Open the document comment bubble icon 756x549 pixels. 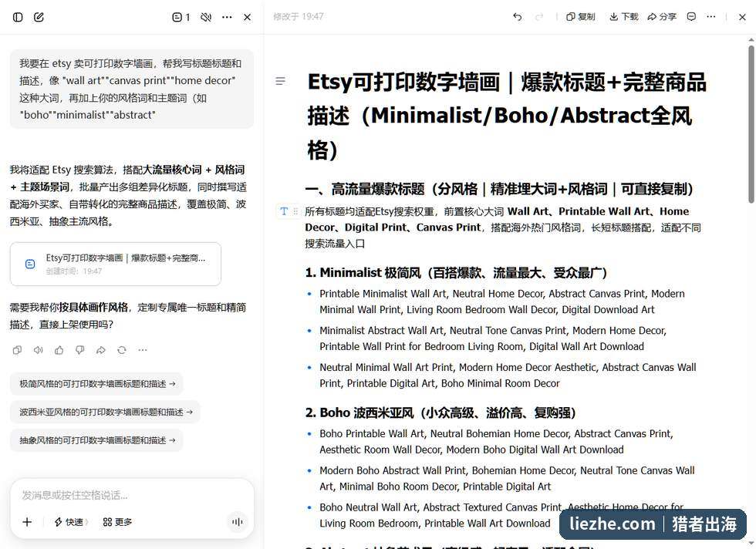[x=691, y=17]
